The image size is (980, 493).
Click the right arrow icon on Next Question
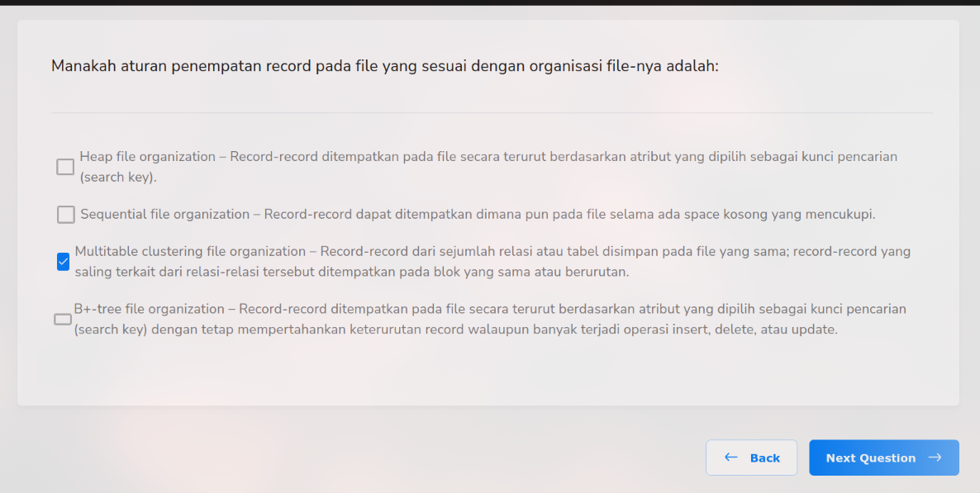pyautogui.click(x=935, y=457)
